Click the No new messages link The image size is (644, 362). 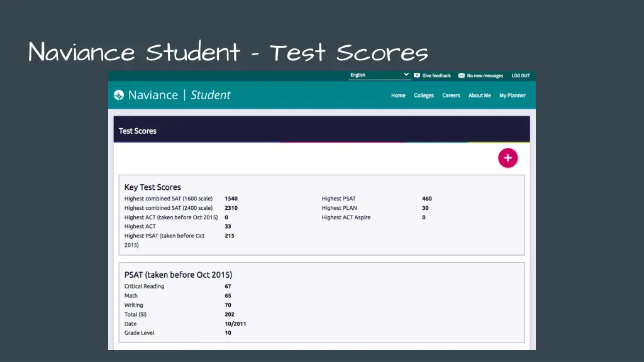(x=485, y=75)
